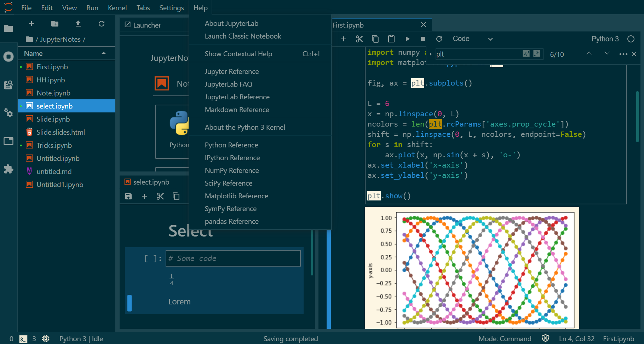Open pandas Reference from Help menu
This screenshot has height=344, width=644.
click(x=260, y=221)
